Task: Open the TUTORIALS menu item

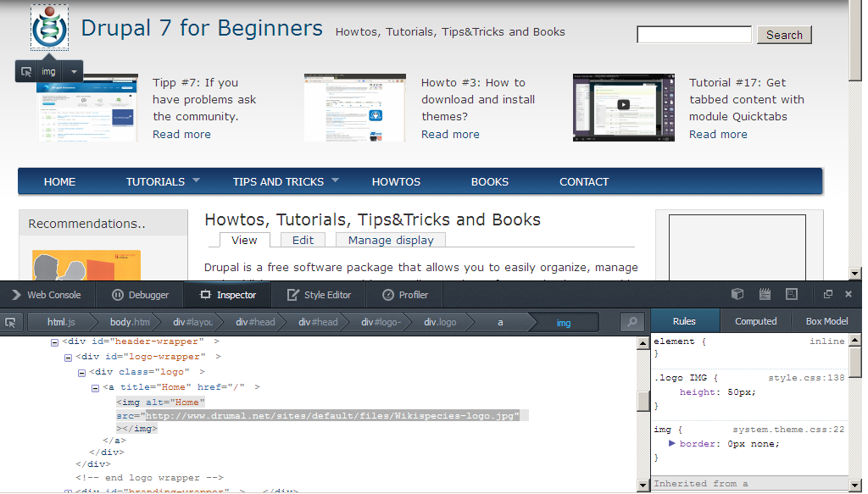Action: tap(156, 181)
